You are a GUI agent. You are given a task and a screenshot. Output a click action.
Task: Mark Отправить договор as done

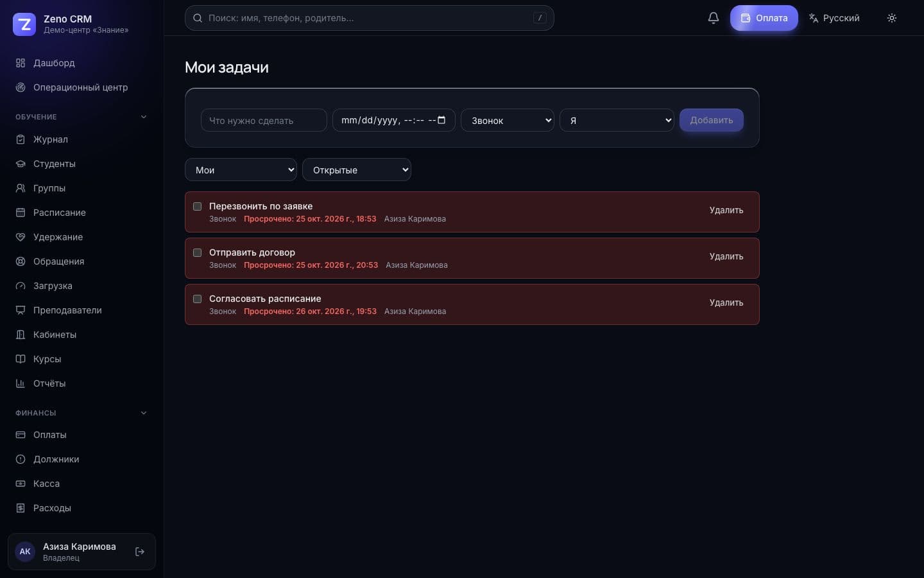pos(198,252)
